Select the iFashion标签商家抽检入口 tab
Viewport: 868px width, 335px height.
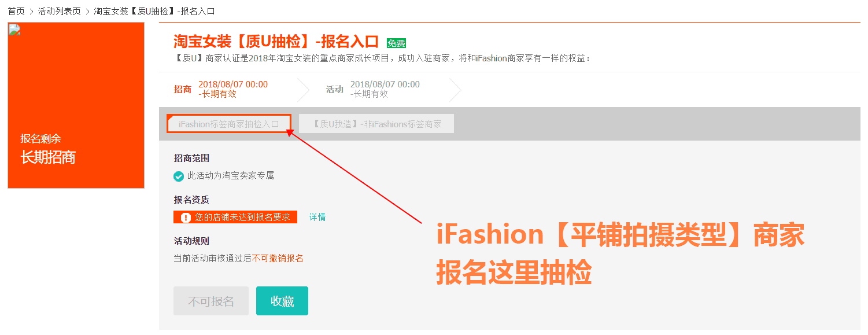228,124
